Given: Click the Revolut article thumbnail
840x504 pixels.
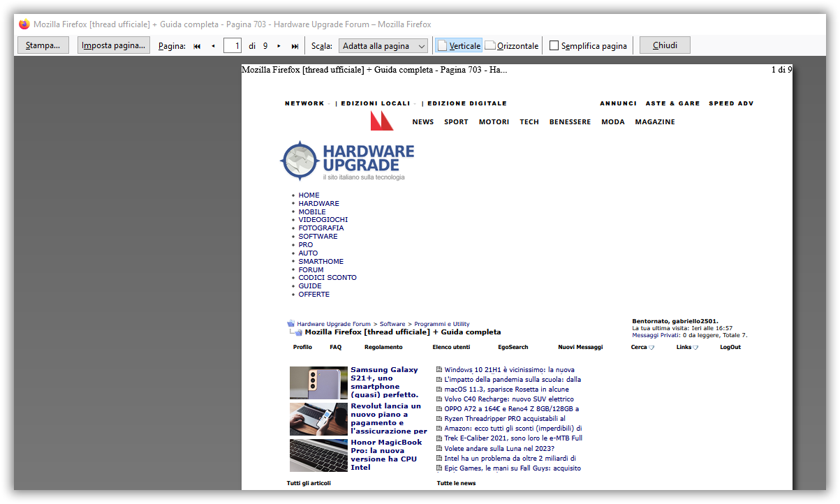Looking at the screenshot, I should click(x=318, y=420).
